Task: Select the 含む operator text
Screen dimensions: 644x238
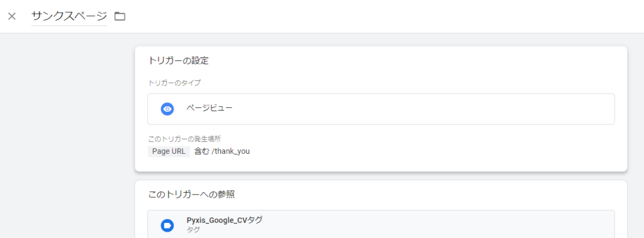Action: tap(202, 151)
